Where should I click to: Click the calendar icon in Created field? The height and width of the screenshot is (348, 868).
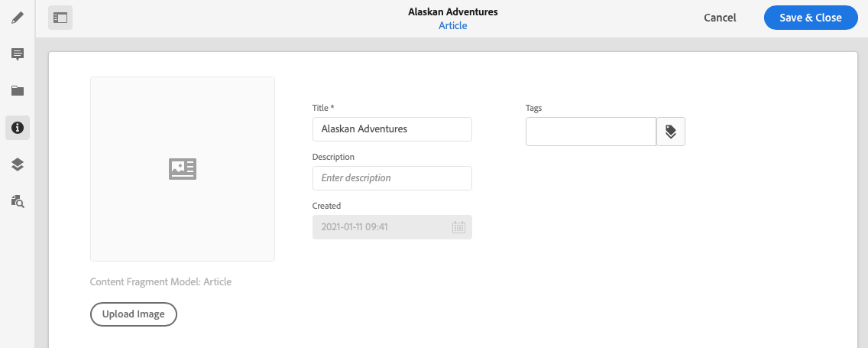458,227
